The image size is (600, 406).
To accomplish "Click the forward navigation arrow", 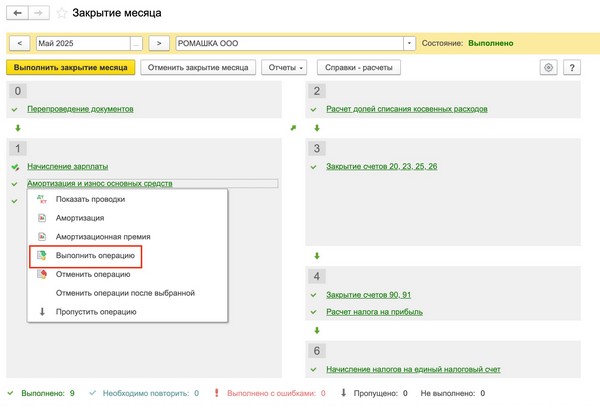I will [38, 14].
